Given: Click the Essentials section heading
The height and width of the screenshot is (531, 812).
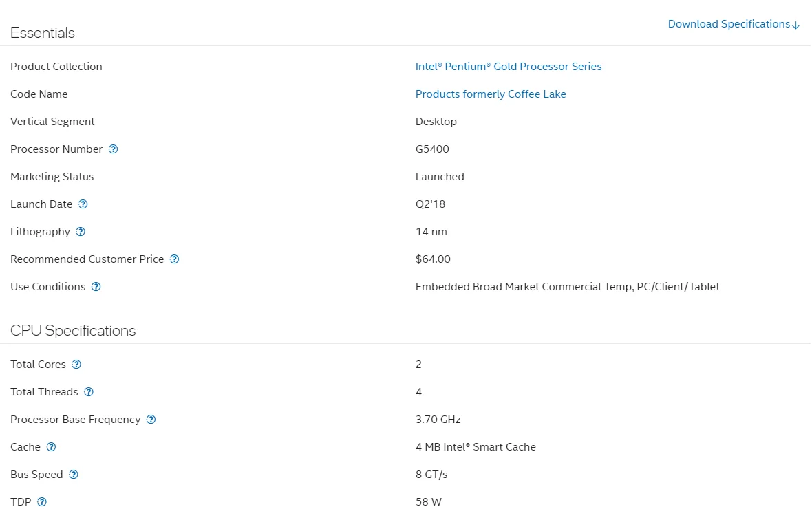Looking at the screenshot, I should tap(43, 33).
